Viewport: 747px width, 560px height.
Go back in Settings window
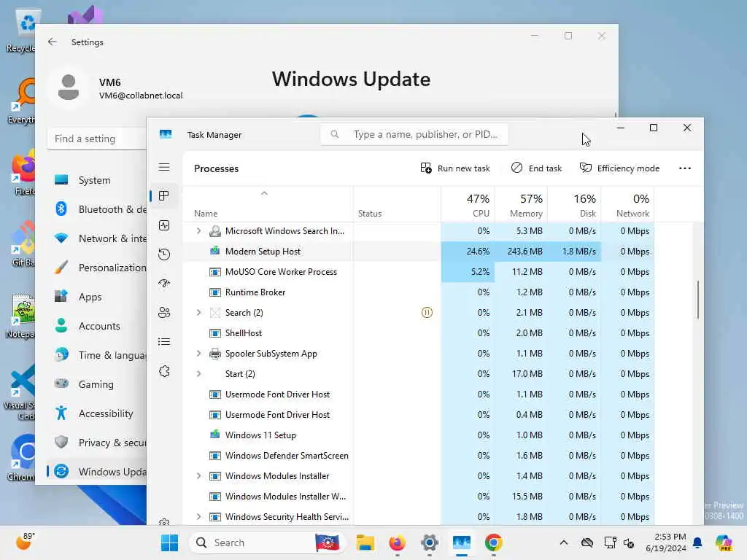point(53,42)
